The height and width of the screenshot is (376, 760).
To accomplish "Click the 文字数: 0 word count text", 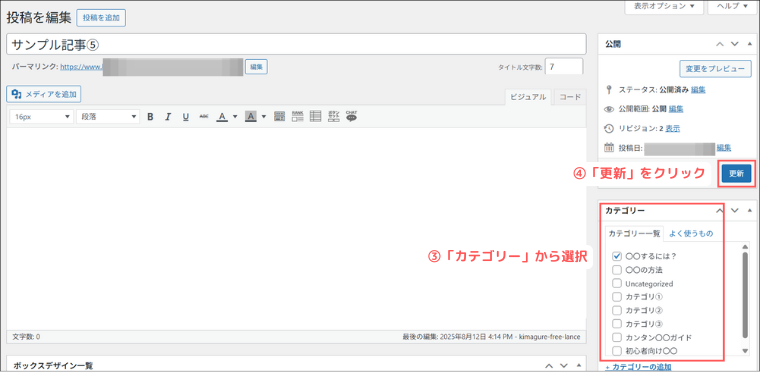I will pos(26,337).
